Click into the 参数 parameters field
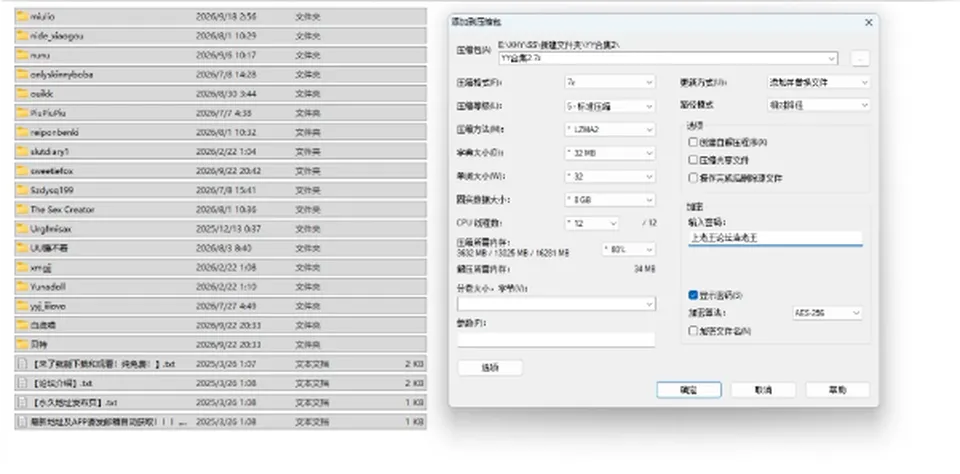 (556, 340)
